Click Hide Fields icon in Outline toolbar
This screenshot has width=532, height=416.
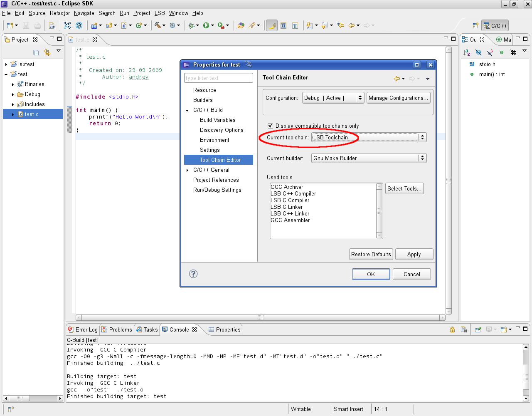478,52
